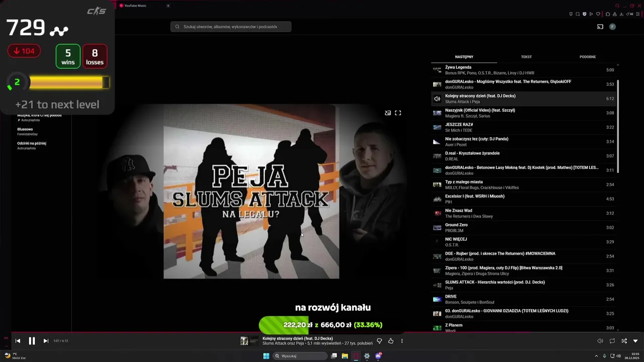644x362 pixels.
Task: Select the NASTĘPNY tab
Action: (464, 57)
